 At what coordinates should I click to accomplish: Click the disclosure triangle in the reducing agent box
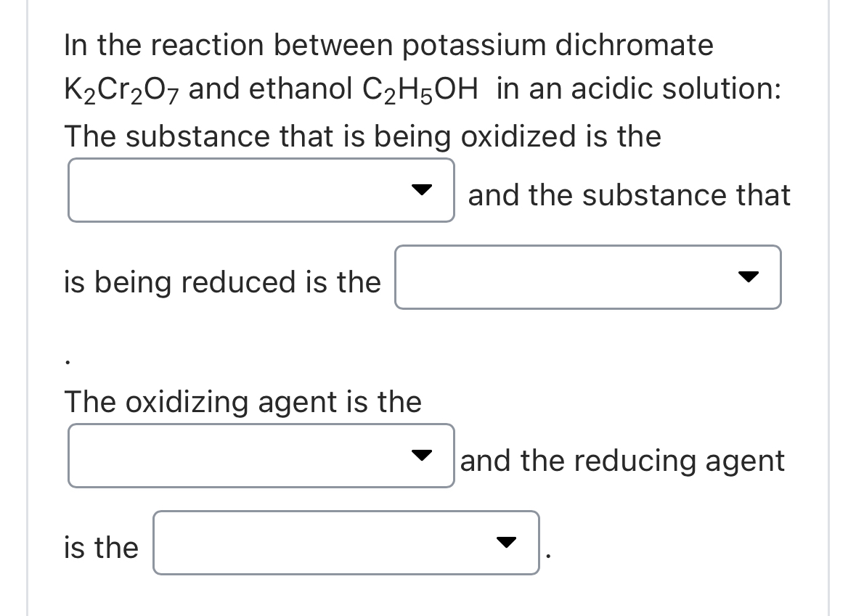point(506,542)
